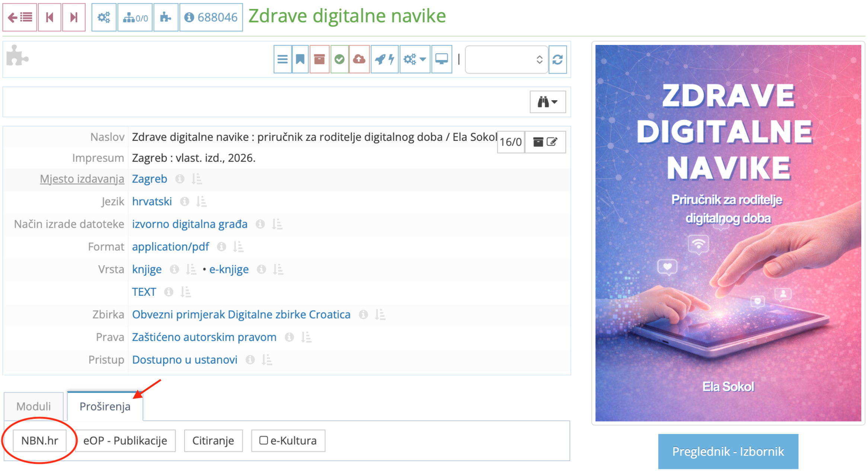The image size is (868, 476).
Task: Click the back-to-record-list icon
Action: click(19, 17)
